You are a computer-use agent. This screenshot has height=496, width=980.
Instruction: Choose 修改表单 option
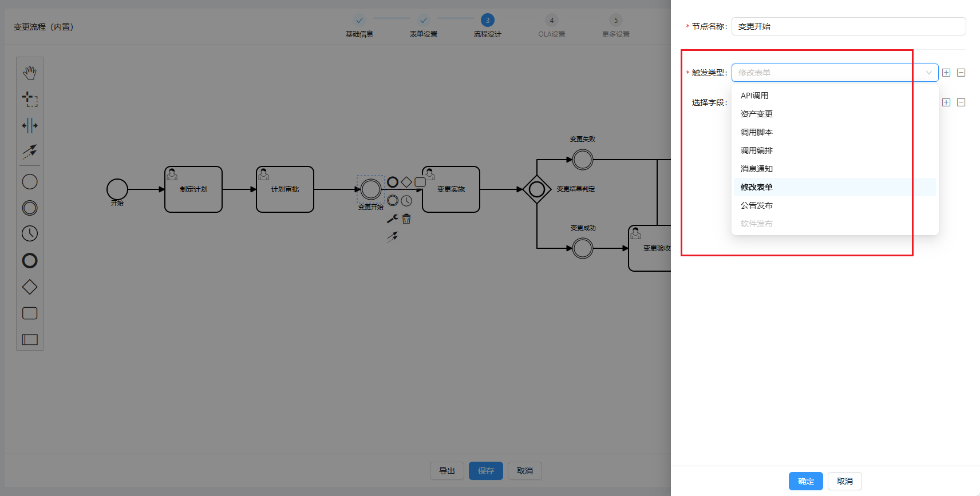coord(835,187)
